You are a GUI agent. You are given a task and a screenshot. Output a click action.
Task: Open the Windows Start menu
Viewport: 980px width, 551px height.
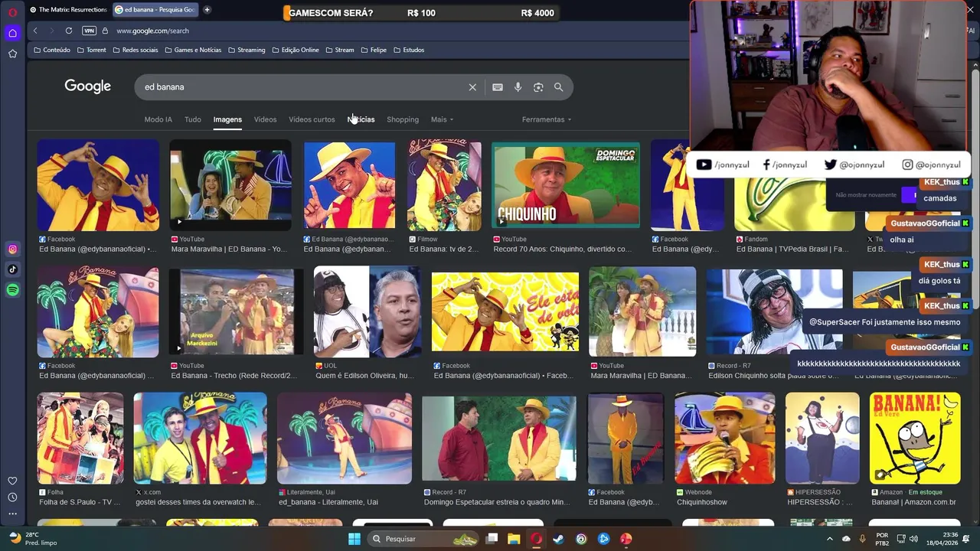[x=354, y=539]
